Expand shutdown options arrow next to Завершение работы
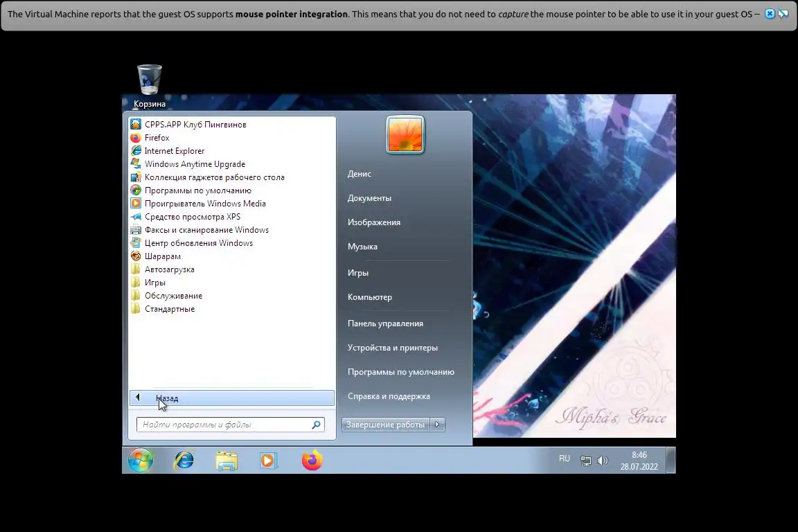The width and height of the screenshot is (798, 532). click(438, 425)
